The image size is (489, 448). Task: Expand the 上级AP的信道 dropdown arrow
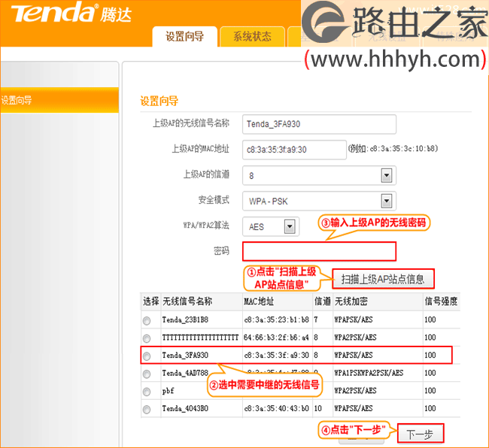pyautogui.click(x=387, y=176)
